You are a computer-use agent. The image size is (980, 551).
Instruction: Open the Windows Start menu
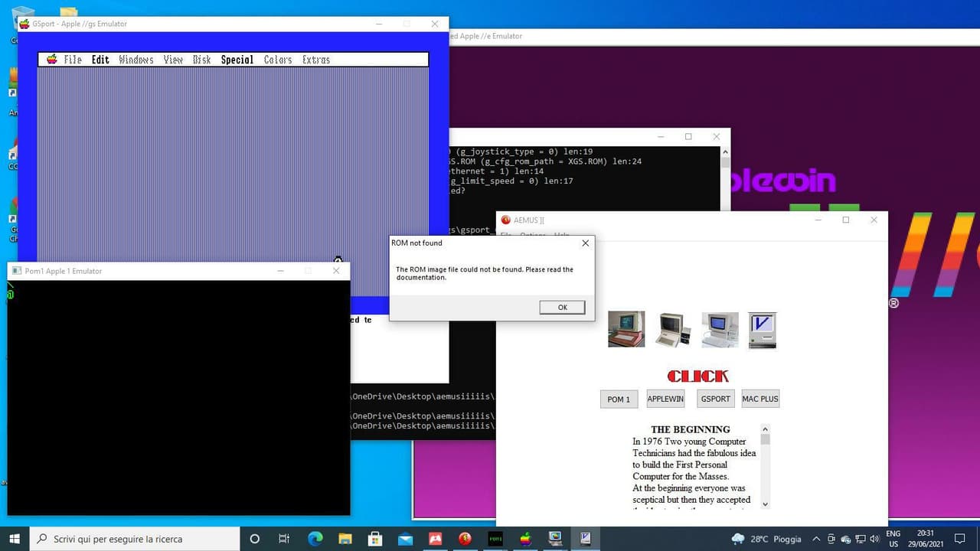point(15,539)
